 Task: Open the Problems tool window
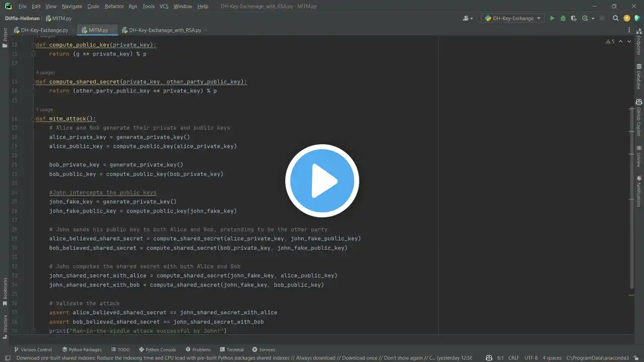point(198,349)
